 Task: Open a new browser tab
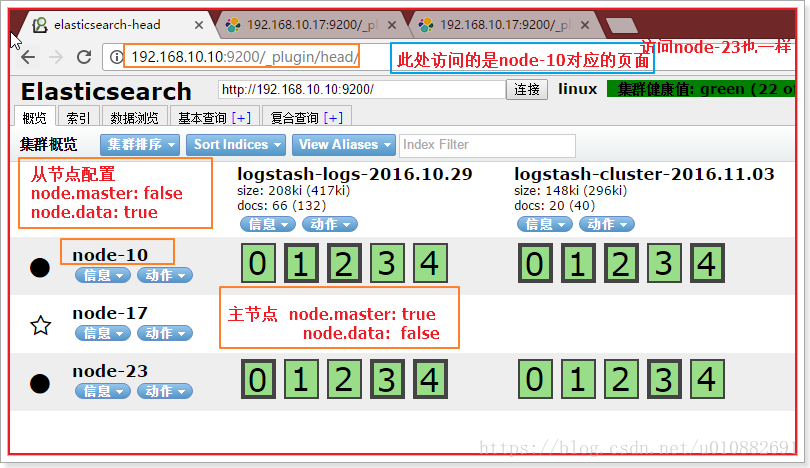click(621, 25)
